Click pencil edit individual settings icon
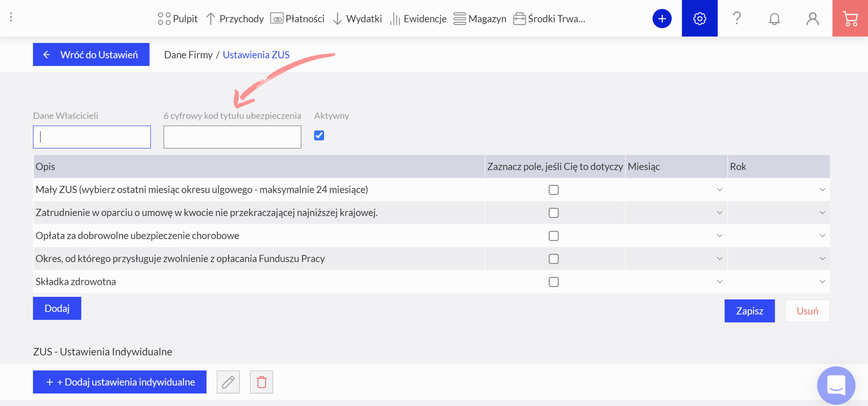This screenshot has height=406, width=868. (x=228, y=382)
